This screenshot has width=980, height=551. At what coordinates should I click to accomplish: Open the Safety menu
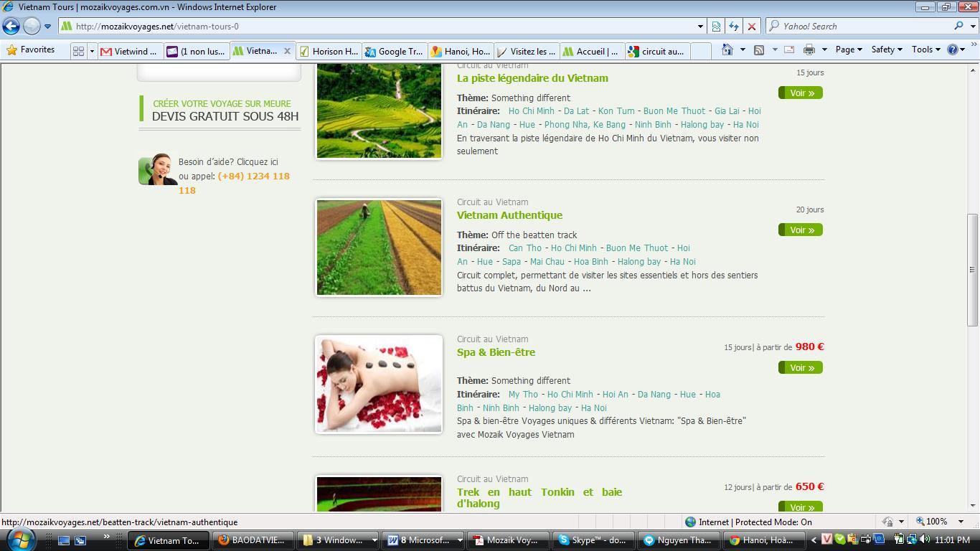[887, 50]
